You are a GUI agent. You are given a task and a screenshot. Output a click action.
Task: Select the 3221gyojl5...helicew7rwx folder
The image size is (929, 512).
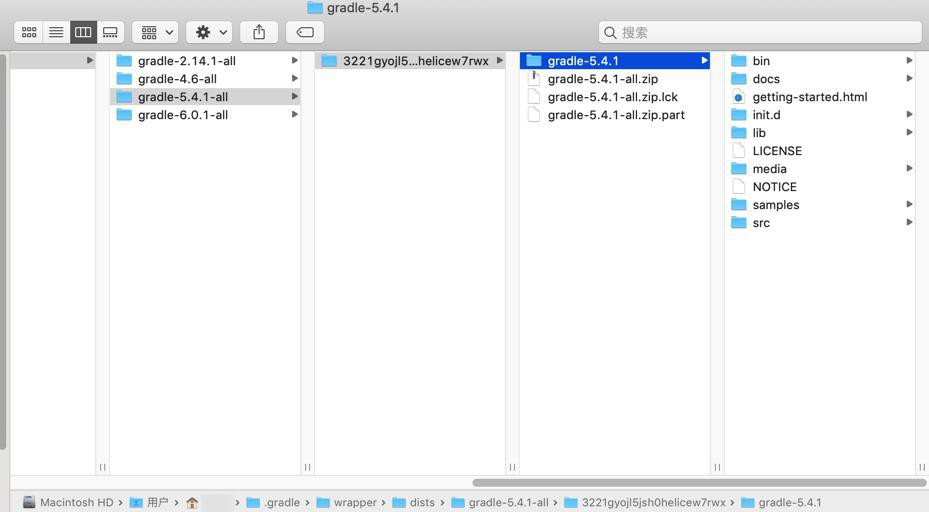click(410, 60)
